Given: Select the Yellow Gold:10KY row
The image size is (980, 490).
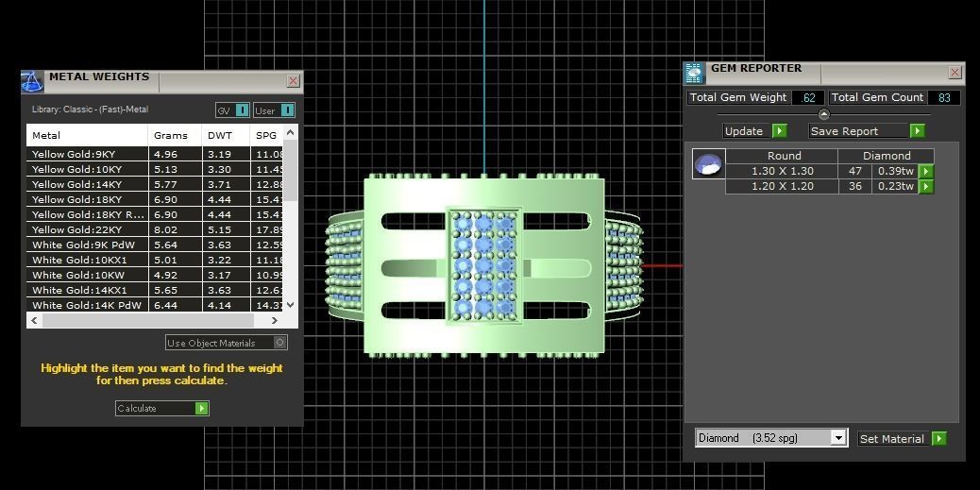Looking at the screenshot, I should (x=155, y=169).
